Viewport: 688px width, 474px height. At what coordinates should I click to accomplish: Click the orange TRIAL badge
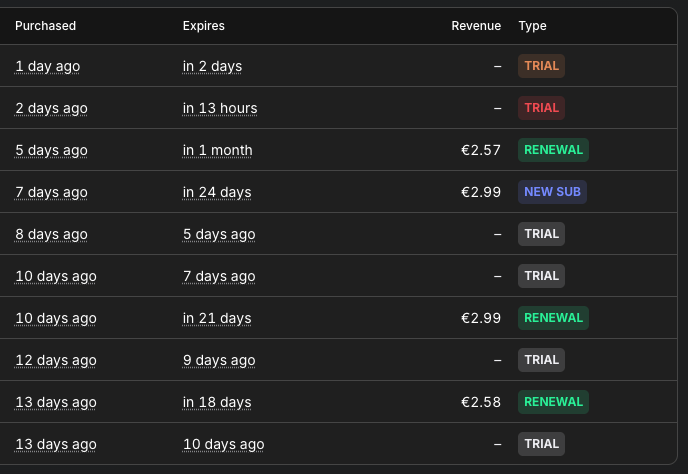click(x=541, y=66)
